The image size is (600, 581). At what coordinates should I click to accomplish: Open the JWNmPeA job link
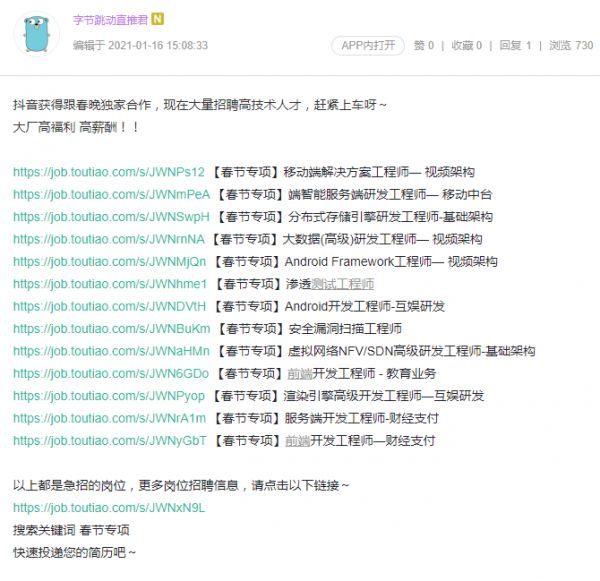[x=111, y=194]
